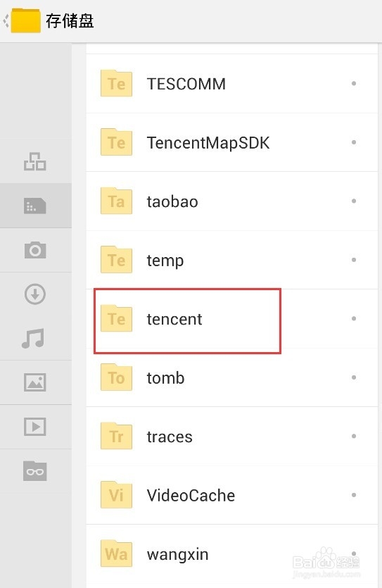
Task: Go back using the arrow beside the folder icon
Action: (x=6, y=20)
